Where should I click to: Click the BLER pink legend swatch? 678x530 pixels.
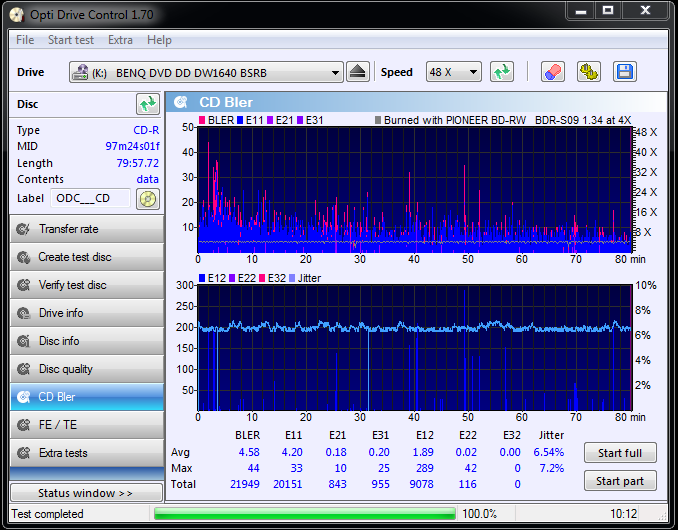coord(202,120)
